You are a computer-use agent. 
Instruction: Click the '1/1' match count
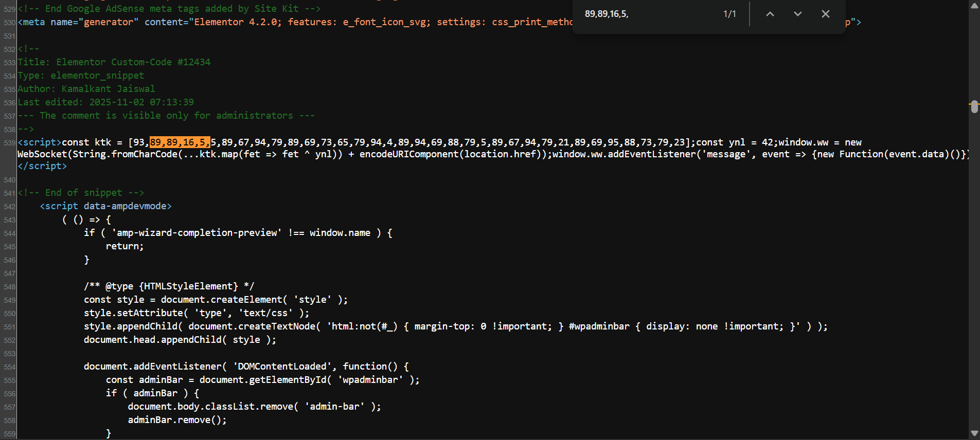[729, 14]
